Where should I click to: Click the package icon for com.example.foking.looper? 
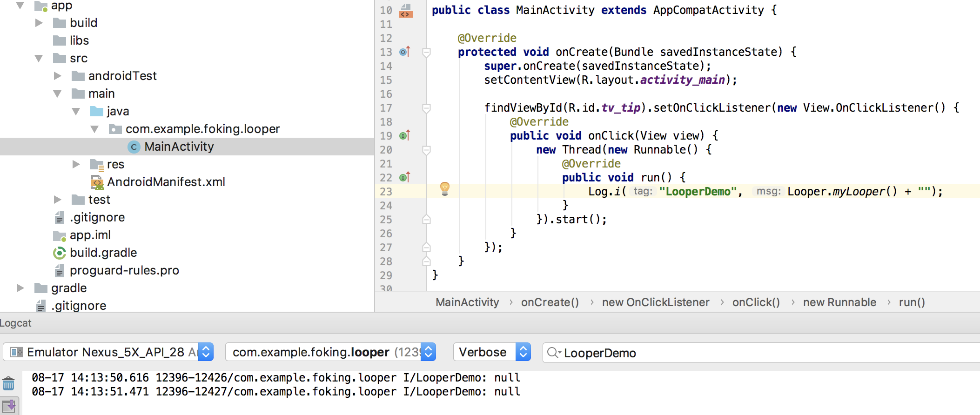[115, 129]
